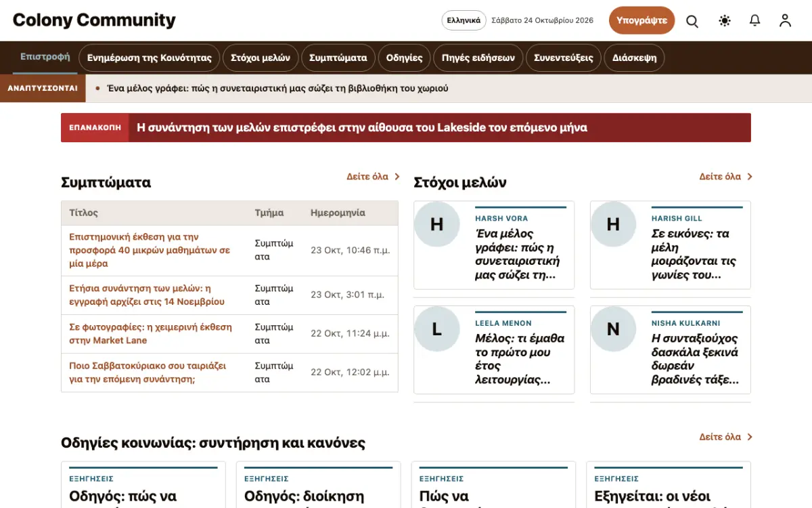This screenshot has width=812, height=508.
Task: Open the ticker headline about the village library
Action: [278, 88]
